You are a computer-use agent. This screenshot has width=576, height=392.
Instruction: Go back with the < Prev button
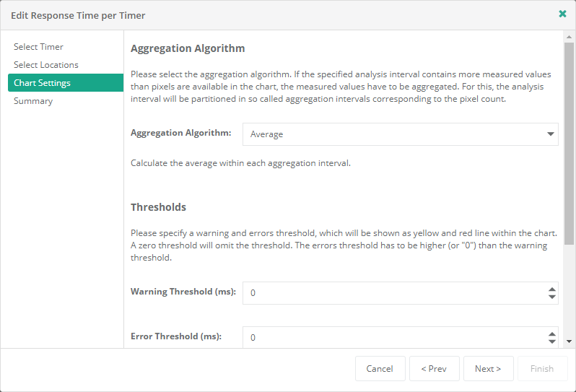click(x=434, y=369)
